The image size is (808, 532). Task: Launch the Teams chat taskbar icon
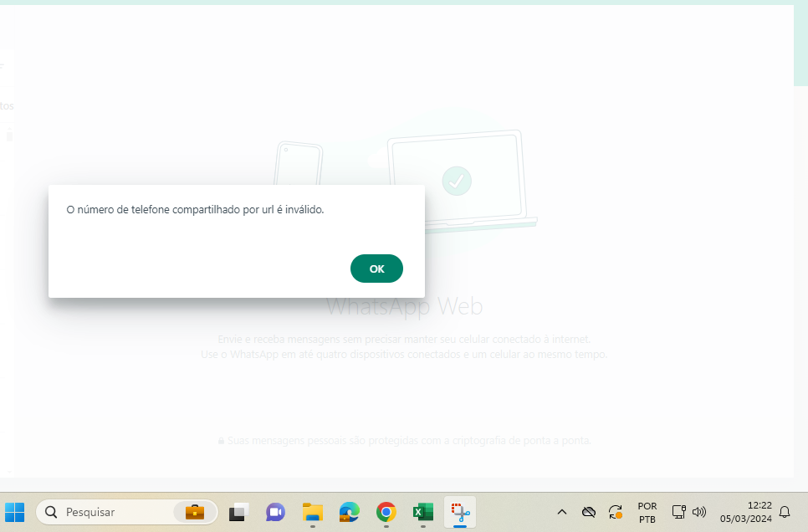[275, 512]
